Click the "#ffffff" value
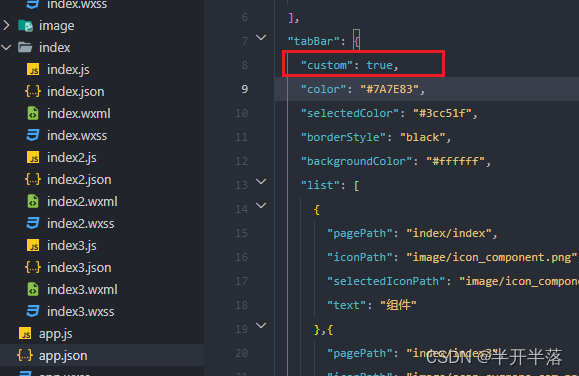Screen dimensions: 579x376 point(455,161)
